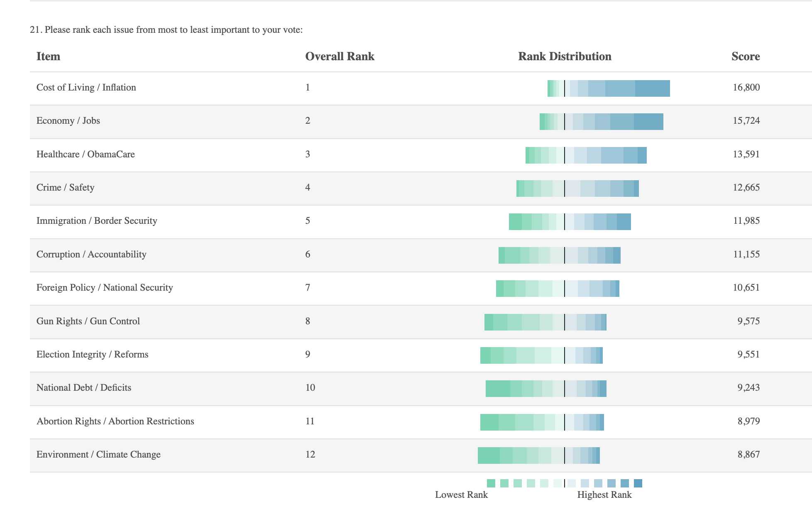The width and height of the screenshot is (812, 524).
Task: Click the Rank Distribution column header
Action: coord(565,56)
